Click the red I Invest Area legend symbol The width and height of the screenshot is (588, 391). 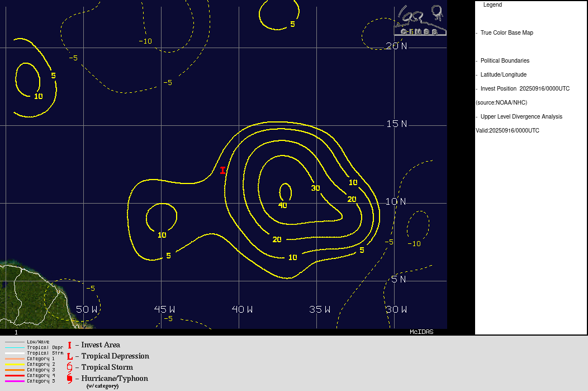(69, 345)
